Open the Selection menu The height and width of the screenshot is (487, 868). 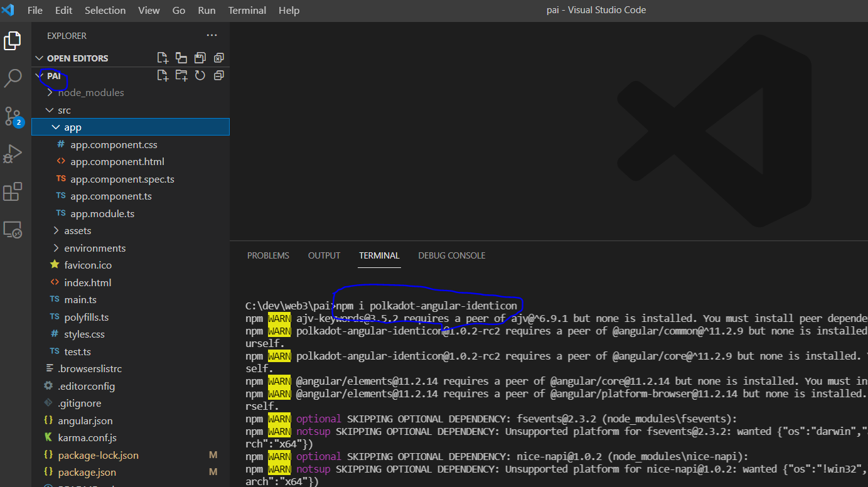(x=105, y=10)
